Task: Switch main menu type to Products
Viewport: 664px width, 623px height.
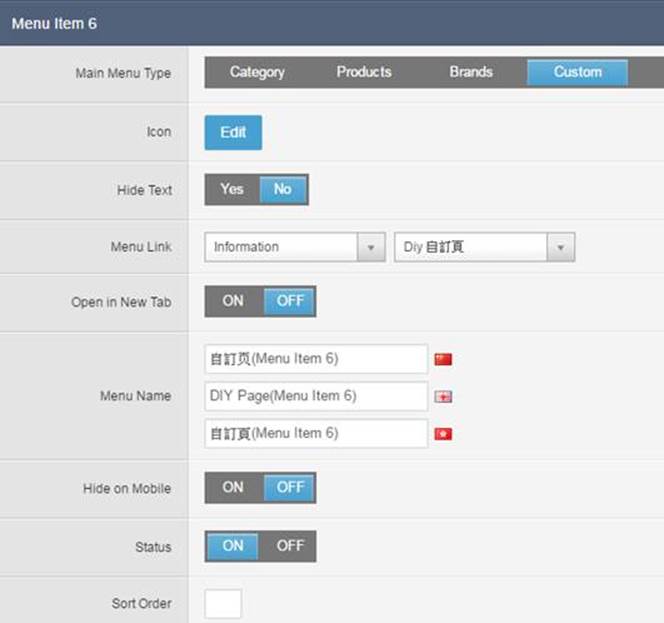Action: [x=364, y=72]
